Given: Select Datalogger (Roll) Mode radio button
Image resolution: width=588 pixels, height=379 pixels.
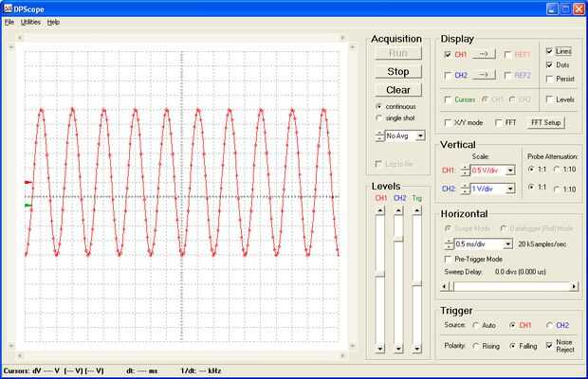Looking at the screenshot, I should (504, 228).
